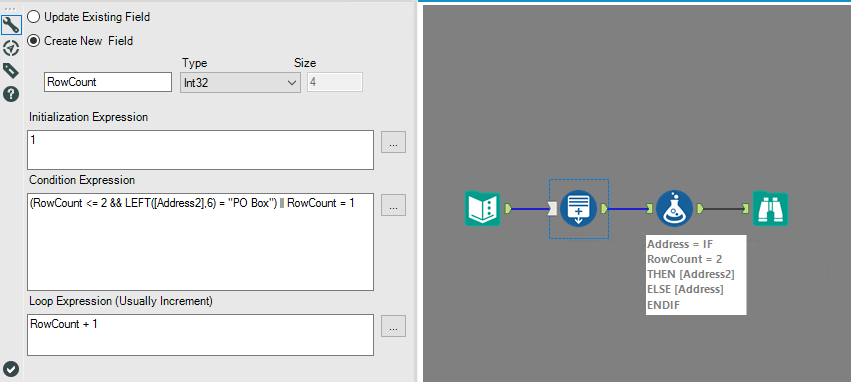The width and height of the screenshot is (851, 382).
Task: Click the 'Initialization Expression' label
Action: click(x=88, y=117)
